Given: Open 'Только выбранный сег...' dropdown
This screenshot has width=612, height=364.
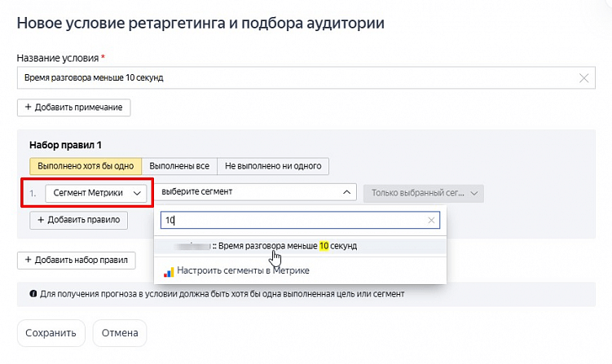Looking at the screenshot, I should 424,193.
